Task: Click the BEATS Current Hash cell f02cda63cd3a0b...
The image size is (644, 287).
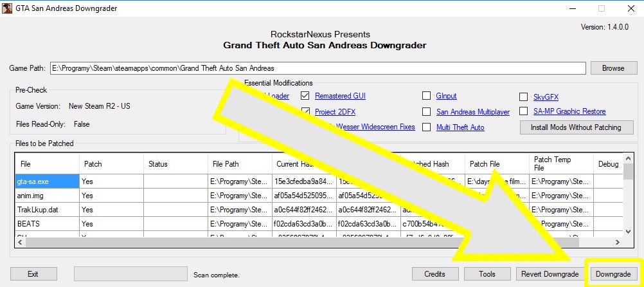Action: coord(305,224)
